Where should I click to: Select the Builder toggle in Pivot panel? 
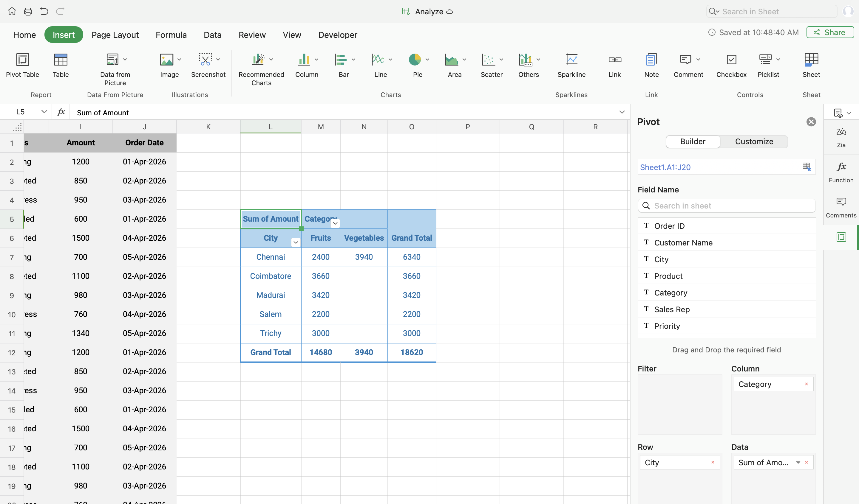pyautogui.click(x=693, y=141)
